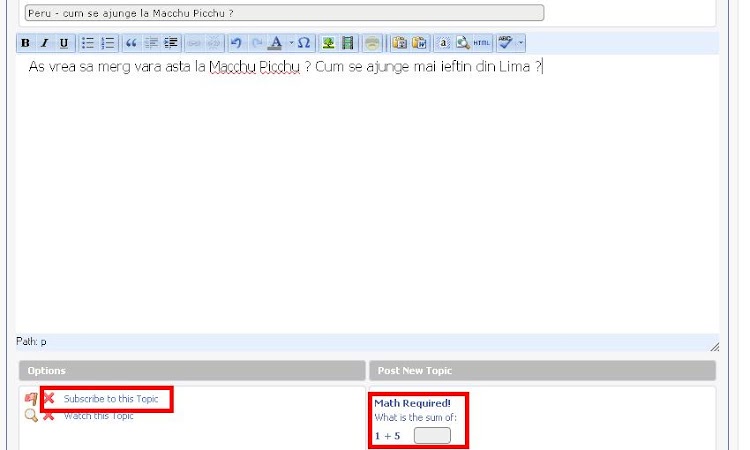Click the math sum answer field
Screen dimensions: 750x450
click(x=432, y=436)
